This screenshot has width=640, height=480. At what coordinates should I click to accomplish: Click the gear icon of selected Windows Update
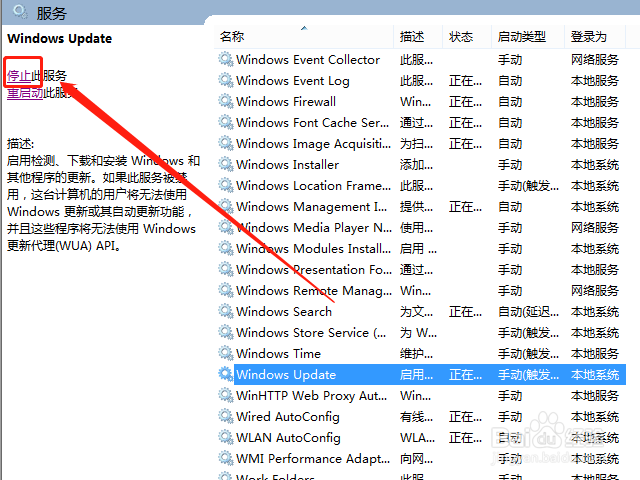226,374
